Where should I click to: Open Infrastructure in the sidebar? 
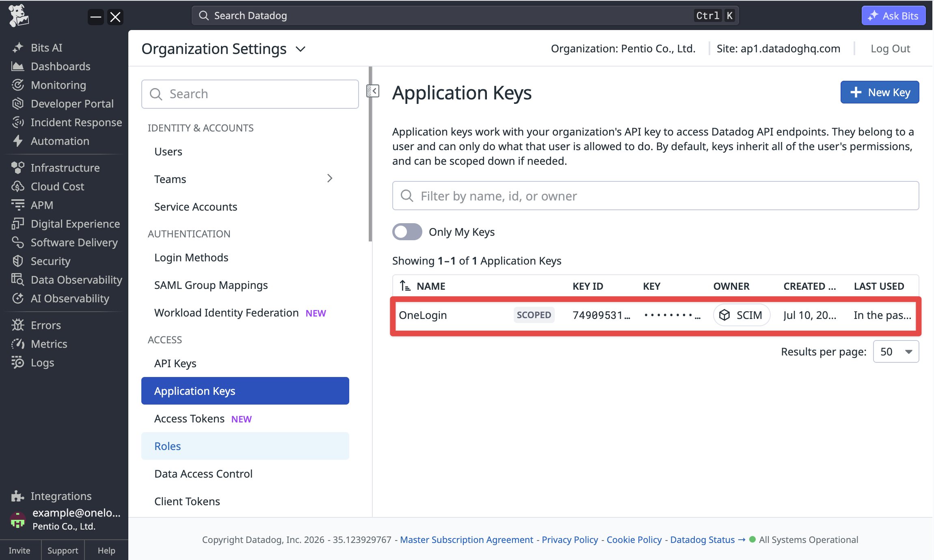coord(65,168)
